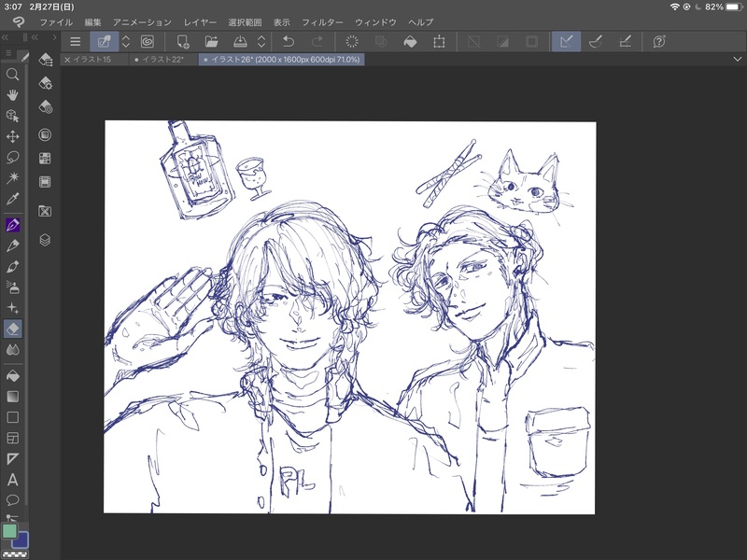This screenshot has height=560, width=747.
Task: Open the hamburger menu in command bar
Action: (76, 41)
